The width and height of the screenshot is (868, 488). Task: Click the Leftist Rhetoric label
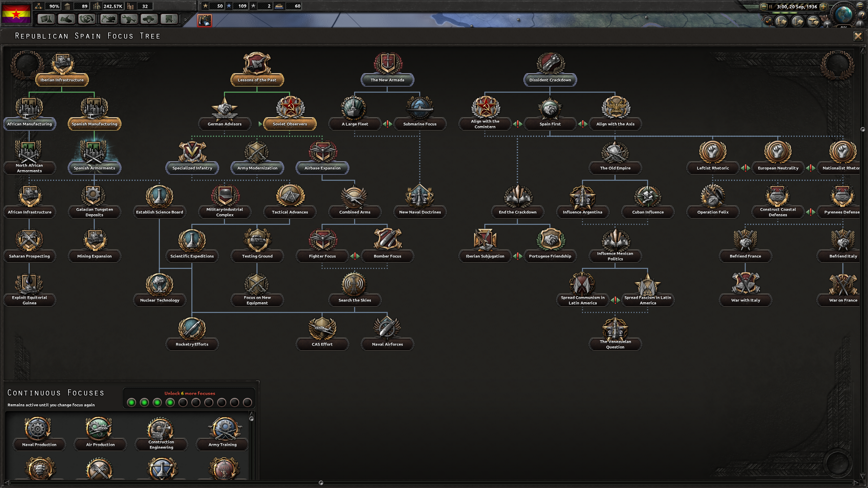713,168
